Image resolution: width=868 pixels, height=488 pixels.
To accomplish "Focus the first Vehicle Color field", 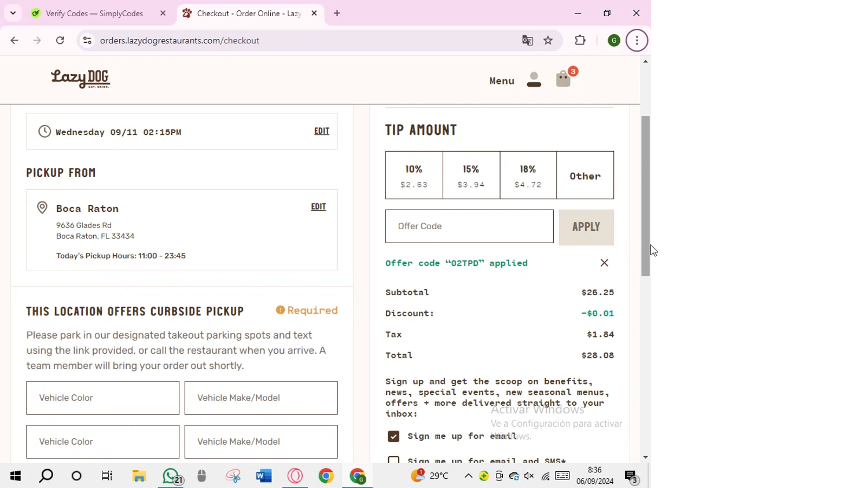I will [103, 398].
